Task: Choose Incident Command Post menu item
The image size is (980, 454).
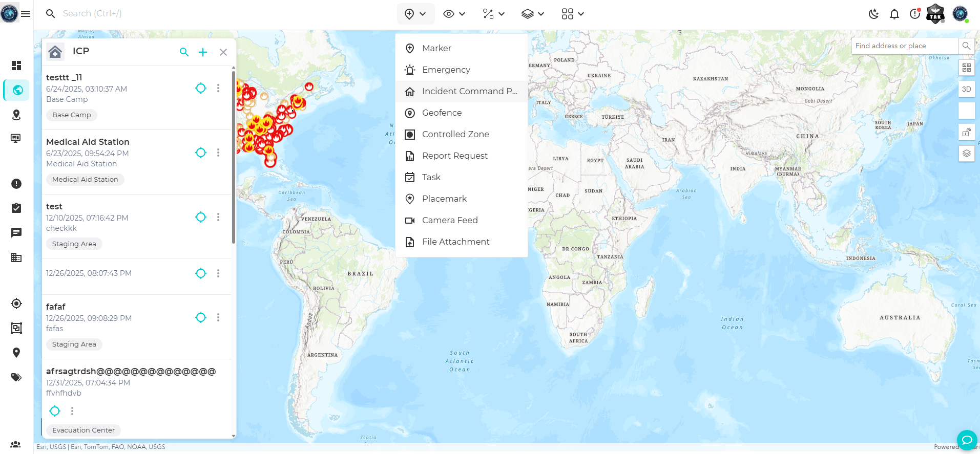Action: point(462,91)
